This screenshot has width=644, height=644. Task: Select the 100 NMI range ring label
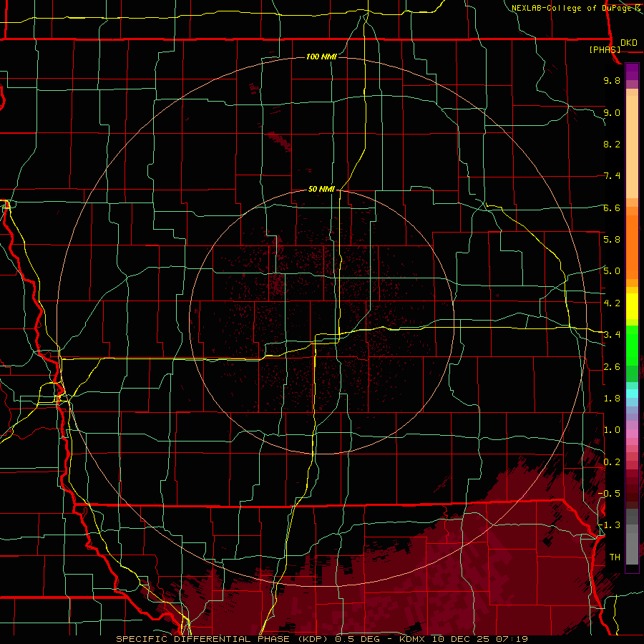pyautogui.click(x=321, y=57)
